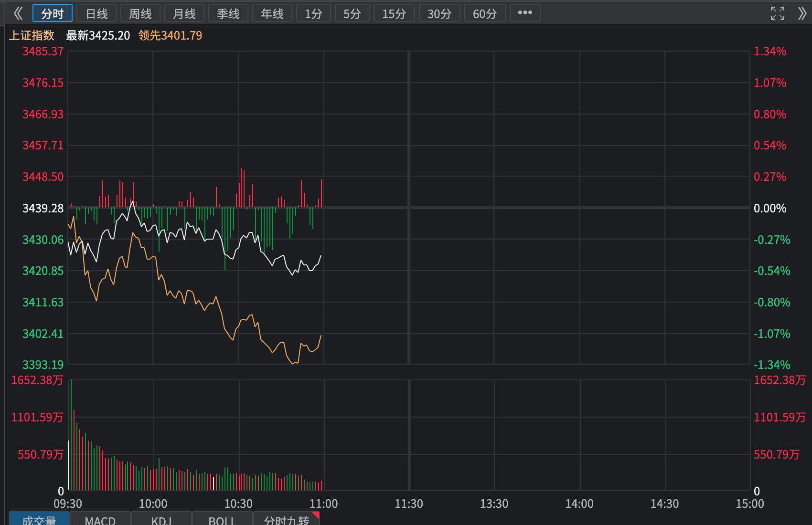
Task: Click the left double-chevron collapse icon
Action: click(x=18, y=13)
